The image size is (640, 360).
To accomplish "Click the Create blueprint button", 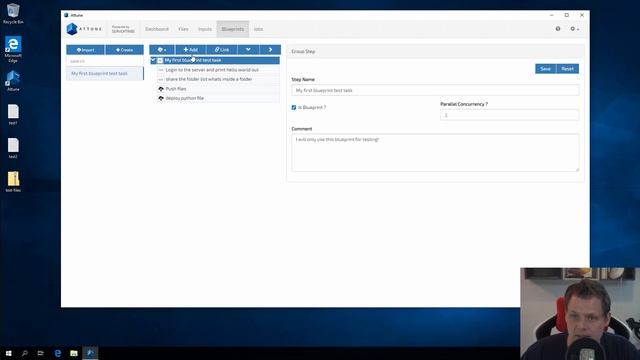I will 124,50.
